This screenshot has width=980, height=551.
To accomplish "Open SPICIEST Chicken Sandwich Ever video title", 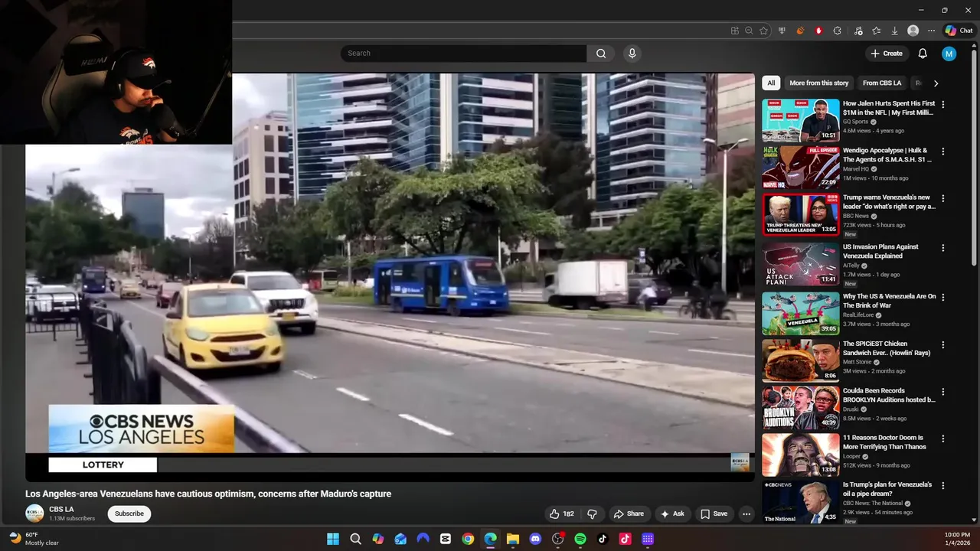I will pyautogui.click(x=887, y=348).
